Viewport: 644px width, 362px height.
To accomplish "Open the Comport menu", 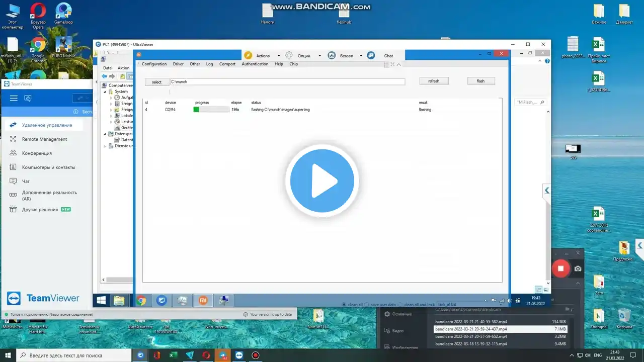I will coord(227,64).
